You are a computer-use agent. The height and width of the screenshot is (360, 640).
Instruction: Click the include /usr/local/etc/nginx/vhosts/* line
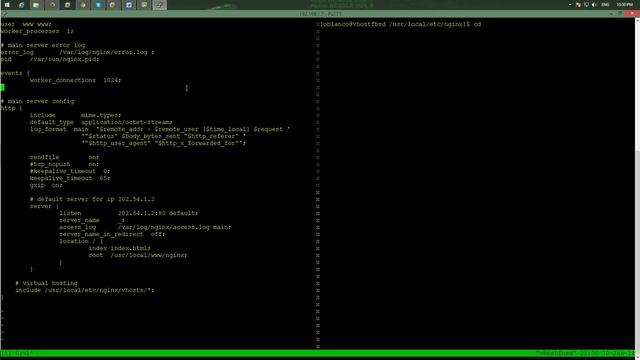point(85,290)
